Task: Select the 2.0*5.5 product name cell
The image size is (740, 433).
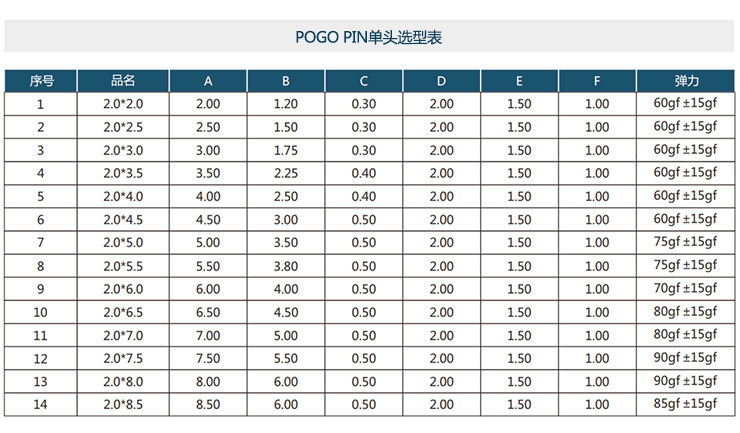Action: pyautogui.click(x=123, y=266)
